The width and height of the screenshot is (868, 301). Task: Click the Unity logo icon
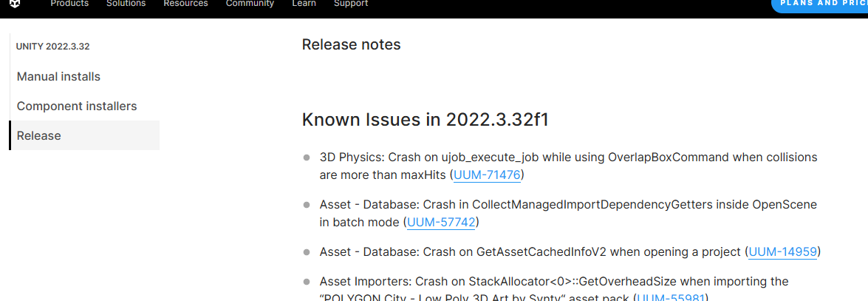(16, 4)
